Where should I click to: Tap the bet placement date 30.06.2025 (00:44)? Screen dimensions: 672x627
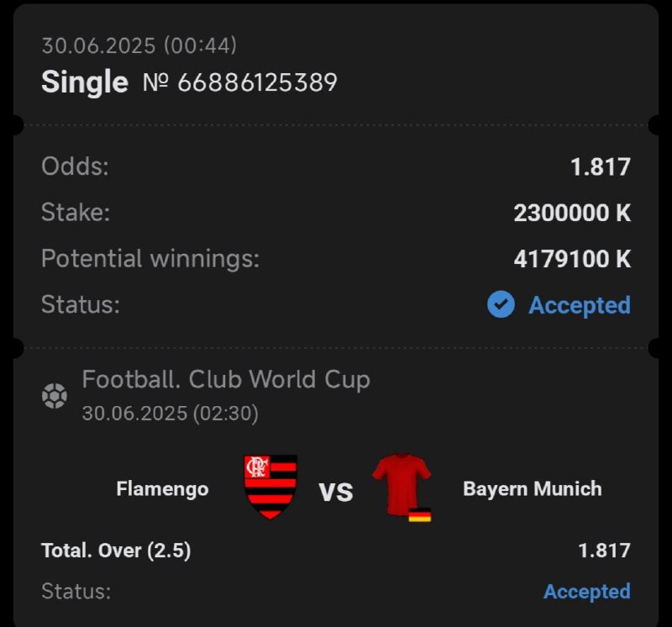139,45
